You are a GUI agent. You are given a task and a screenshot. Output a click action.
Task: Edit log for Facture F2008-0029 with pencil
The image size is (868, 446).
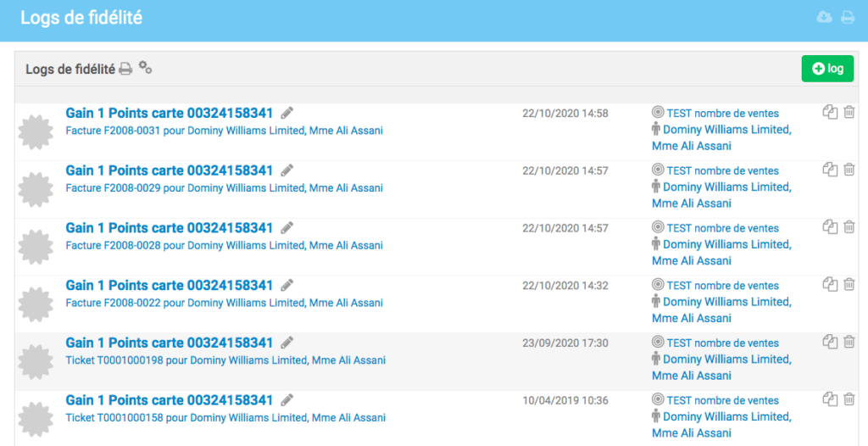(x=287, y=170)
